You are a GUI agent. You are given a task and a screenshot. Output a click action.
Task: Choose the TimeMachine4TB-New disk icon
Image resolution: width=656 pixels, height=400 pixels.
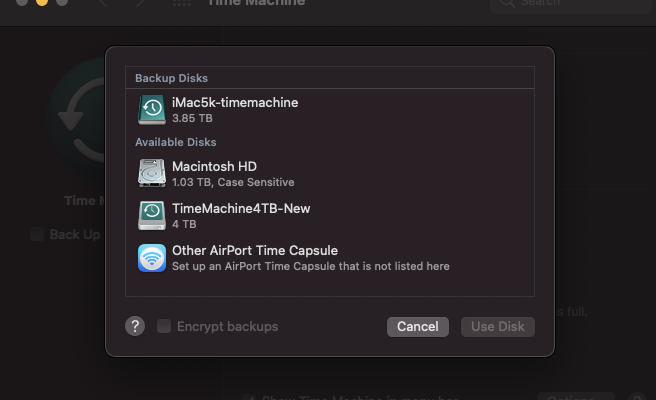tap(152, 215)
